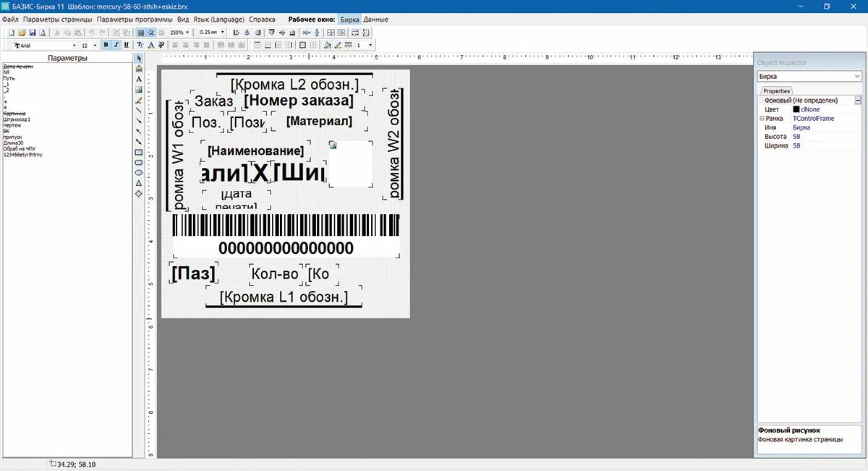The image size is (868, 471).
Task: Select the [Номер заказа] label field
Action: tap(299, 101)
